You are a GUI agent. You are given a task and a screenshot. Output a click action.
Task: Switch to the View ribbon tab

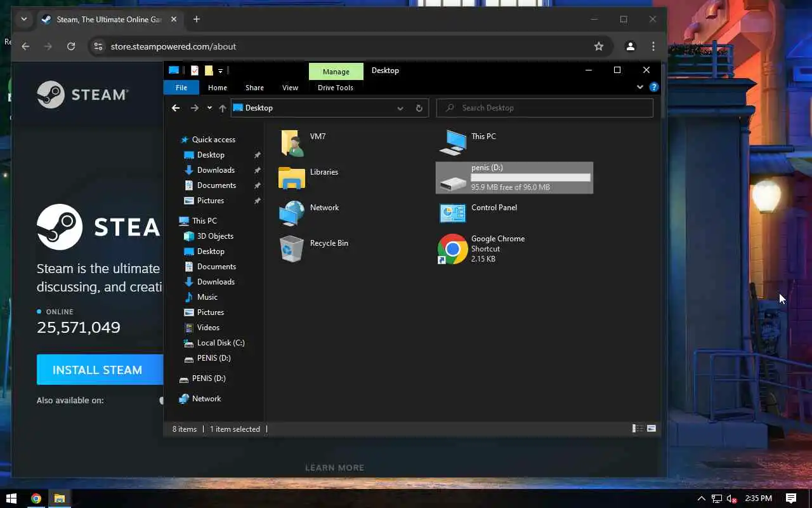click(x=290, y=88)
